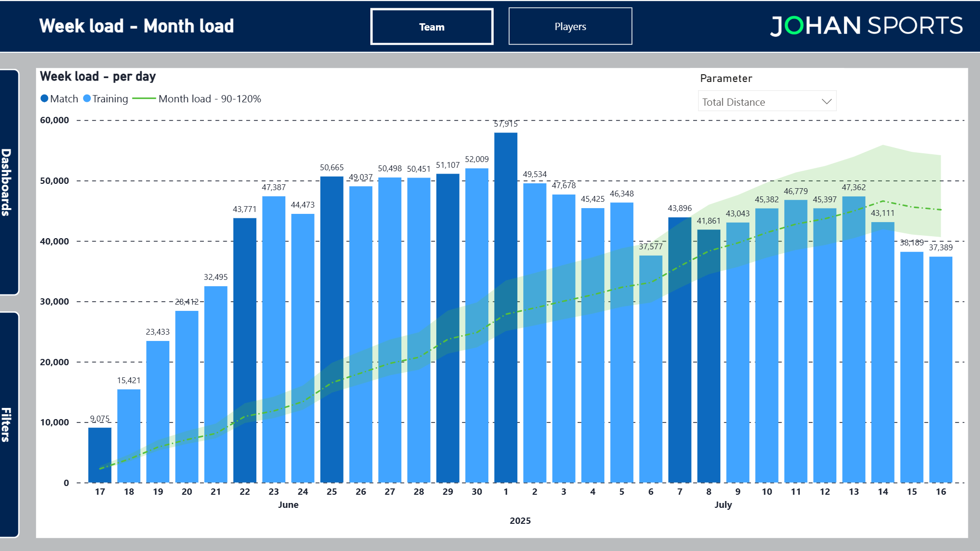Switch to the Players view

pos(570,27)
